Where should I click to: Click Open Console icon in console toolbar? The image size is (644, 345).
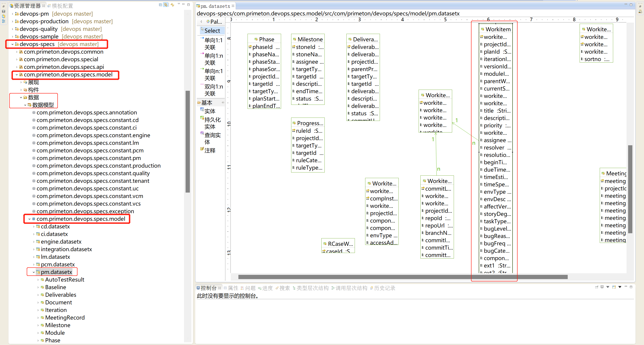tap(614, 287)
